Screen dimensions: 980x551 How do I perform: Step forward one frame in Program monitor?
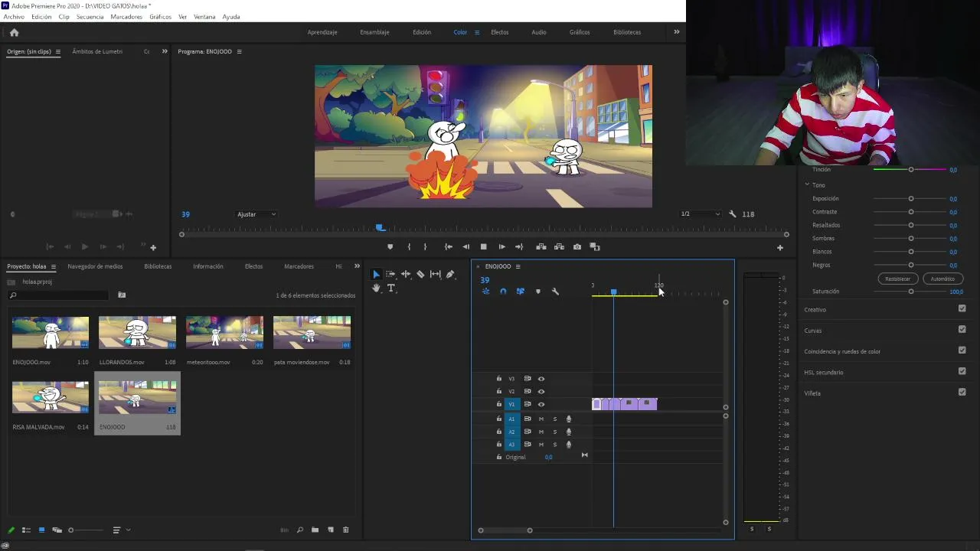501,247
